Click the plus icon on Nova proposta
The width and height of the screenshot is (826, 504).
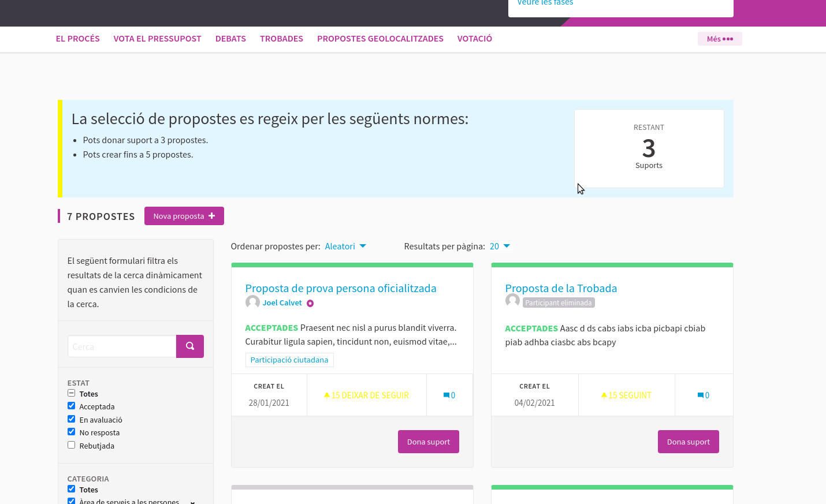212,215
